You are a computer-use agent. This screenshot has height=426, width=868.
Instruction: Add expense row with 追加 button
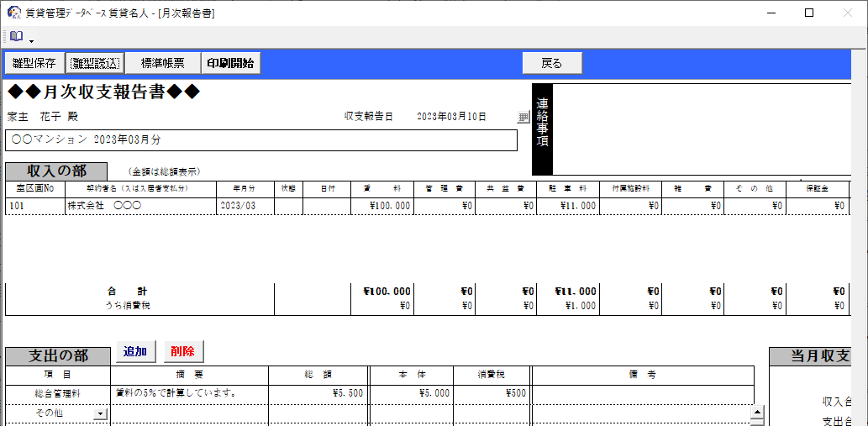coord(135,351)
